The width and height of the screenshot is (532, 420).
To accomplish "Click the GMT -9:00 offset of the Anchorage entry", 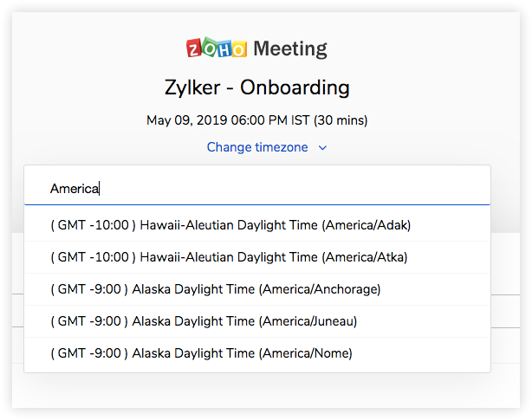I will click(x=89, y=289).
